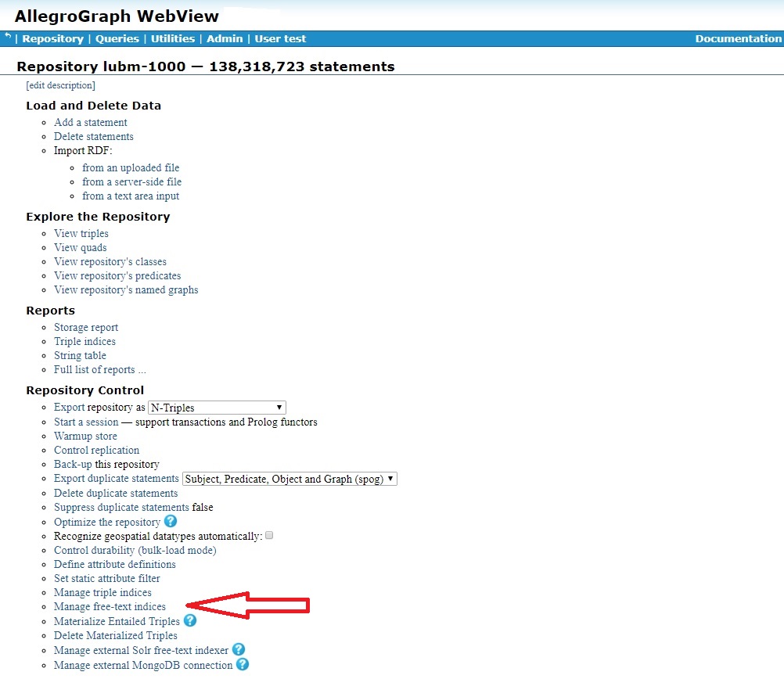Open help for Materialize Entailed Triples
This screenshot has width=784, height=679.
pos(190,620)
